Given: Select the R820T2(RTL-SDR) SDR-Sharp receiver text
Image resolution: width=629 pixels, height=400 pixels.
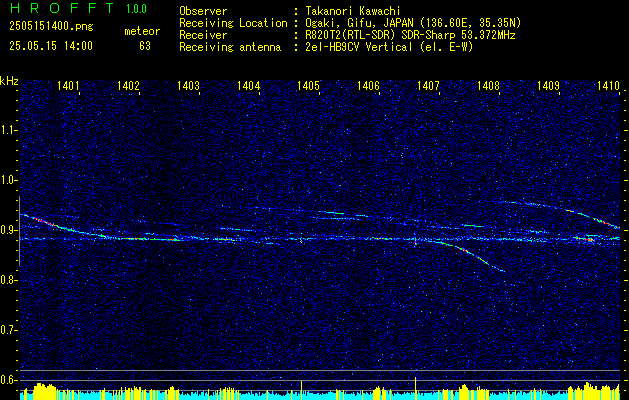Looking at the screenshot, I should tap(410, 35).
